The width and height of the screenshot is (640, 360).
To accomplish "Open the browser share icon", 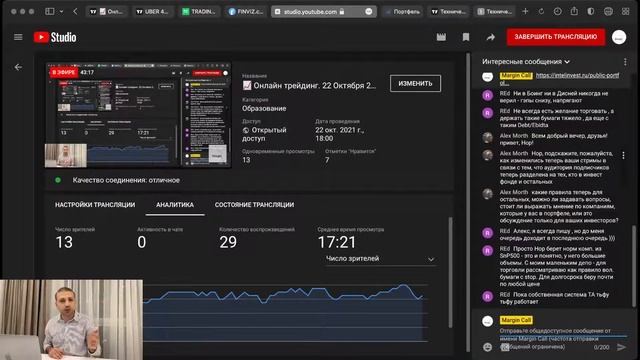I will tap(574, 11).
